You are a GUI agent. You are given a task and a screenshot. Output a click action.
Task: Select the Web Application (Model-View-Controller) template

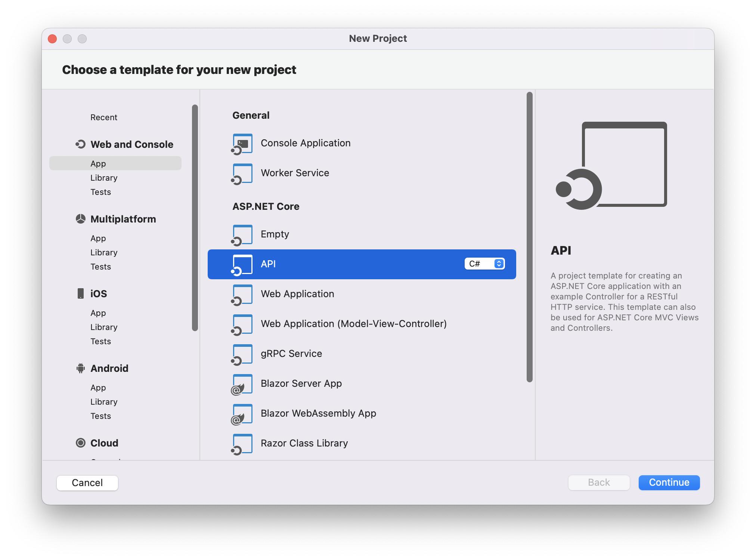tap(354, 324)
